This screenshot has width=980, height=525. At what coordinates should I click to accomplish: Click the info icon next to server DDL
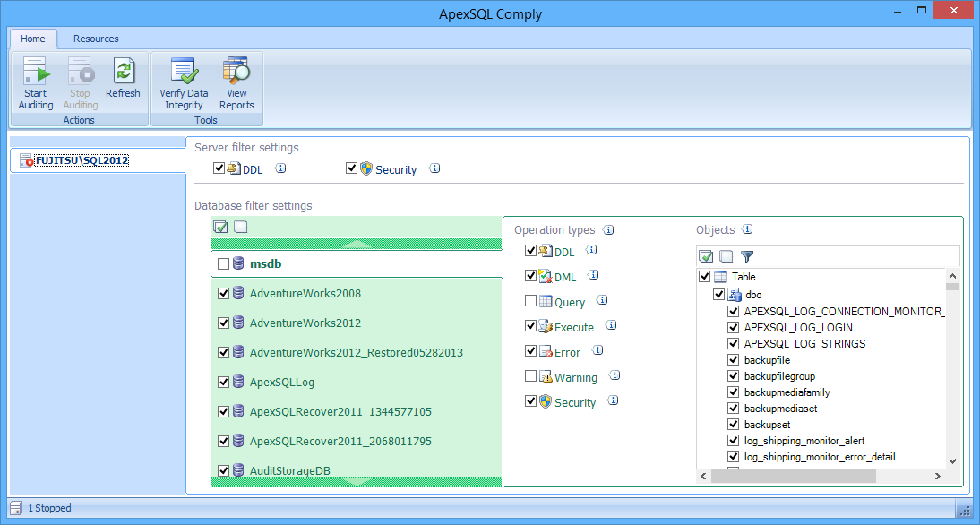pos(280,168)
